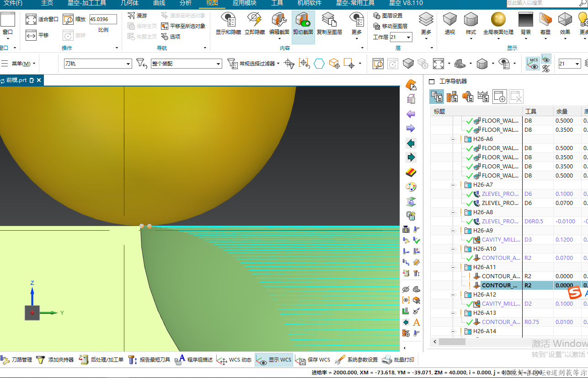This screenshot has width=588, height=378.
Task: Open the Work Layer (工作层) 21 dropdown
Action: [401, 37]
